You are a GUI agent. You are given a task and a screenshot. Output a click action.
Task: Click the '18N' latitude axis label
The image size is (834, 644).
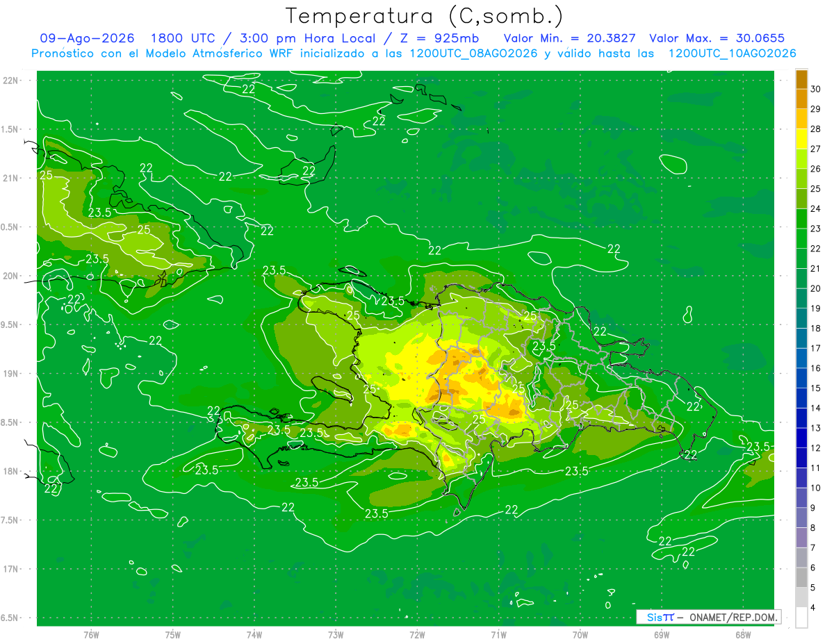pos(11,471)
